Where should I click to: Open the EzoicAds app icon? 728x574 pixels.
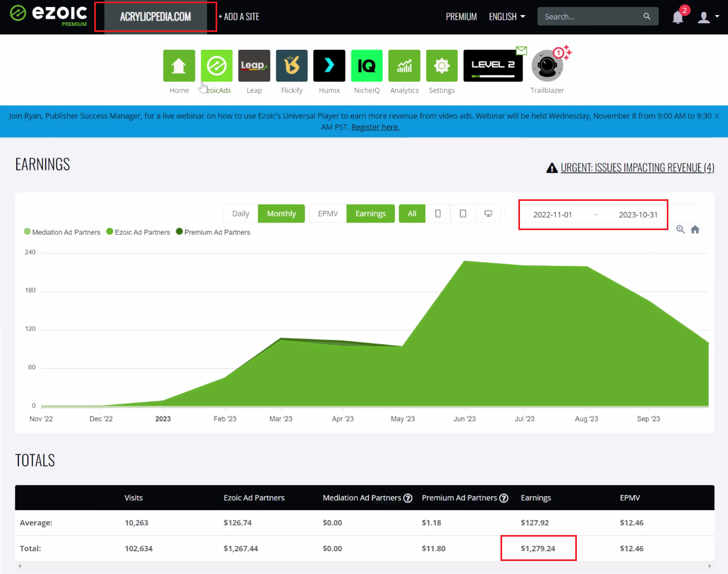217,66
